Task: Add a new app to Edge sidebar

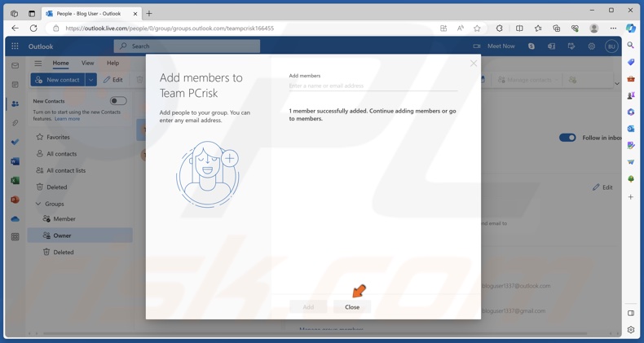Action: pos(630,197)
